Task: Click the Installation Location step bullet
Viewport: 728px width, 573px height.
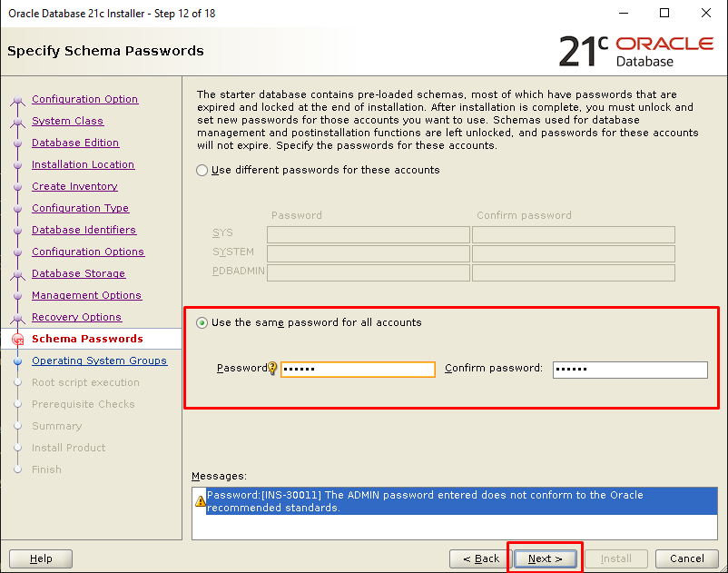Action: (x=17, y=165)
